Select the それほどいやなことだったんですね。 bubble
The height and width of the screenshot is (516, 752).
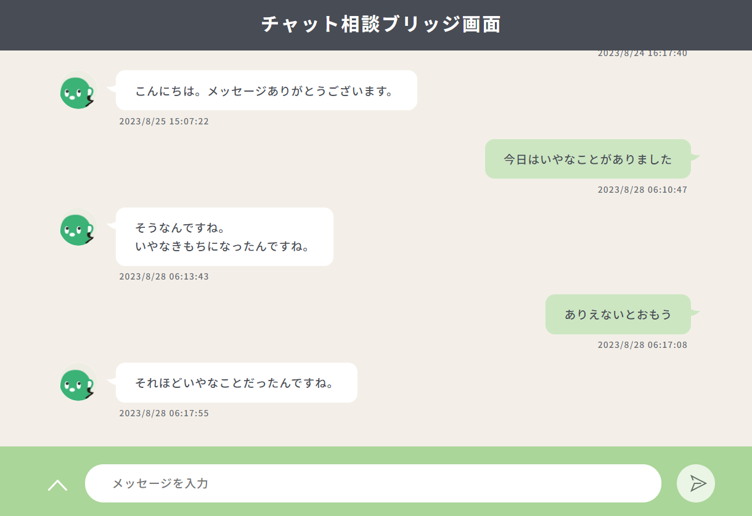coord(235,383)
